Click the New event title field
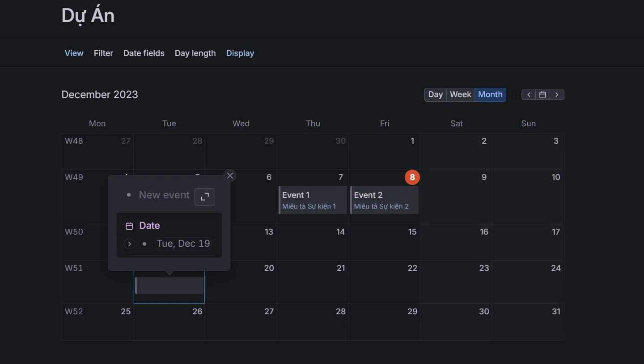The image size is (644, 364). coord(164,195)
